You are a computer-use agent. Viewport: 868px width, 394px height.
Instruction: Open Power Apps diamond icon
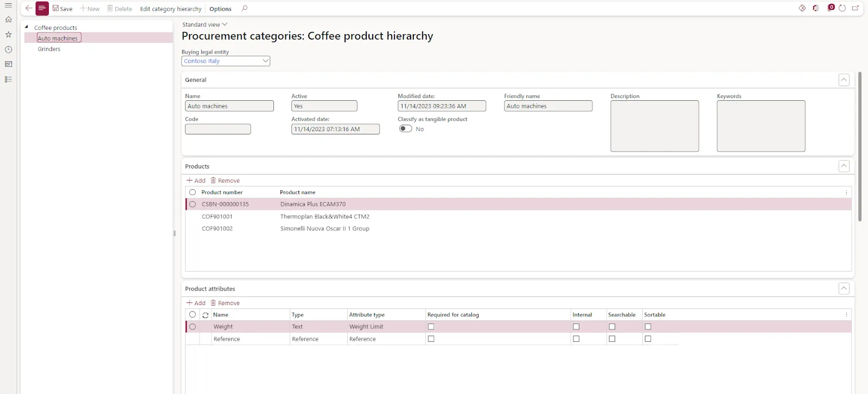(802, 8)
